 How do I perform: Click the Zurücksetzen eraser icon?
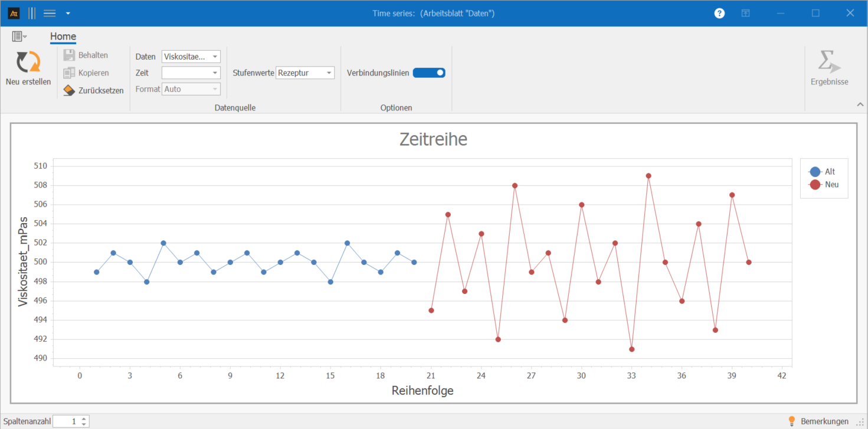coord(69,90)
